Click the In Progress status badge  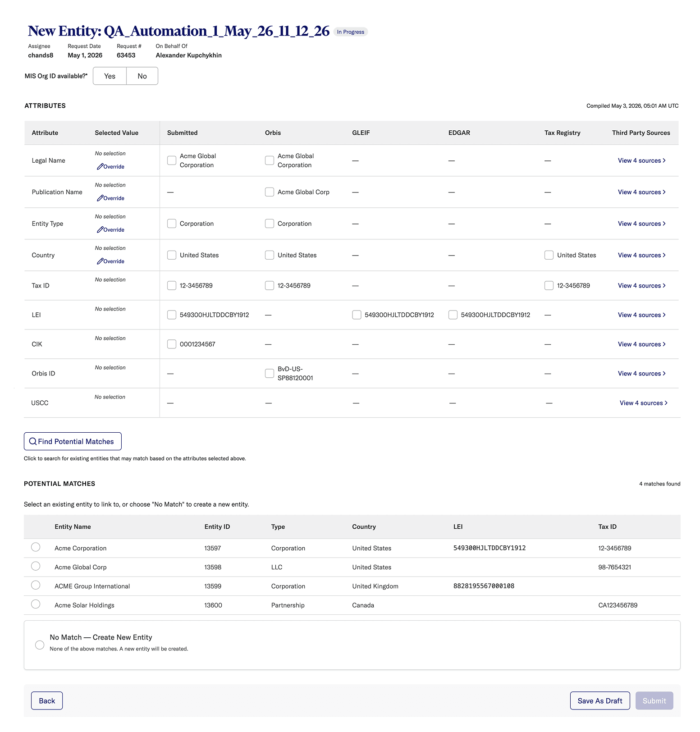(x=351, y=32)
